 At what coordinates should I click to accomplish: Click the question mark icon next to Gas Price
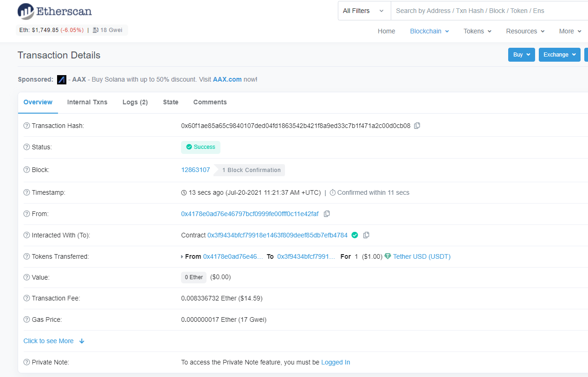[26, 319]
